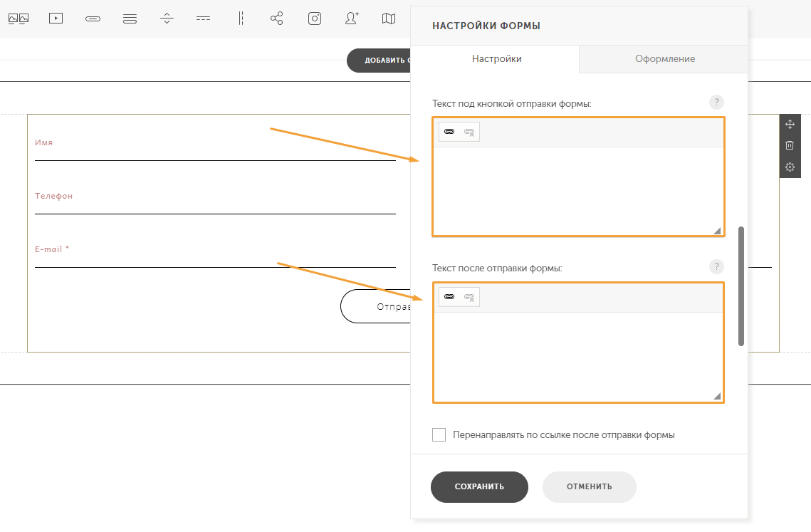Open the Настройки tab
The image size is (811, 532).
pyautogui.click(x=496, y=58)
